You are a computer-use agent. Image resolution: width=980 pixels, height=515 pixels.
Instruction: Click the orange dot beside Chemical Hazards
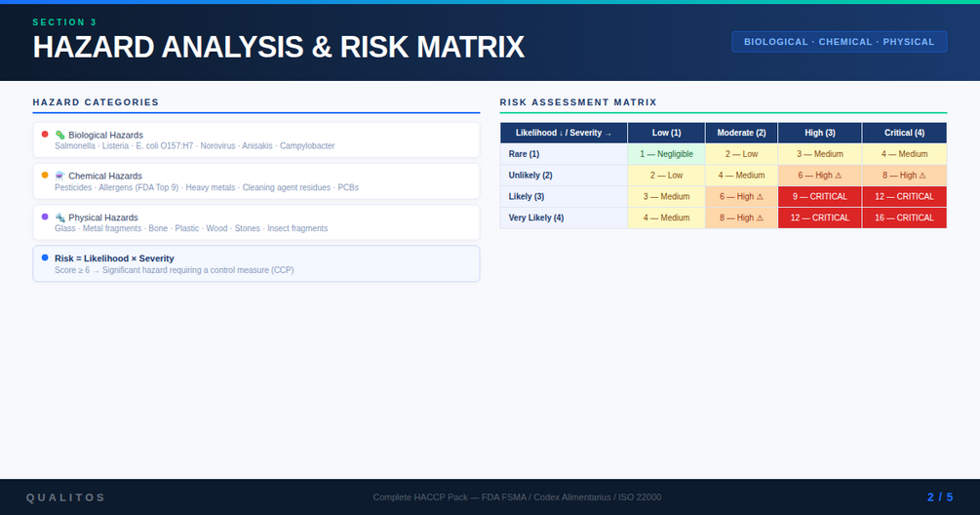[45, 175]
